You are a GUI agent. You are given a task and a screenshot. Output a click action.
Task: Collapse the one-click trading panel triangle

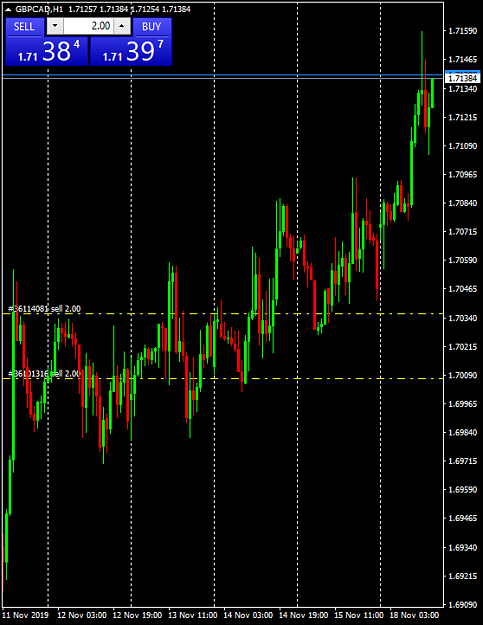(x=8, y=9)
